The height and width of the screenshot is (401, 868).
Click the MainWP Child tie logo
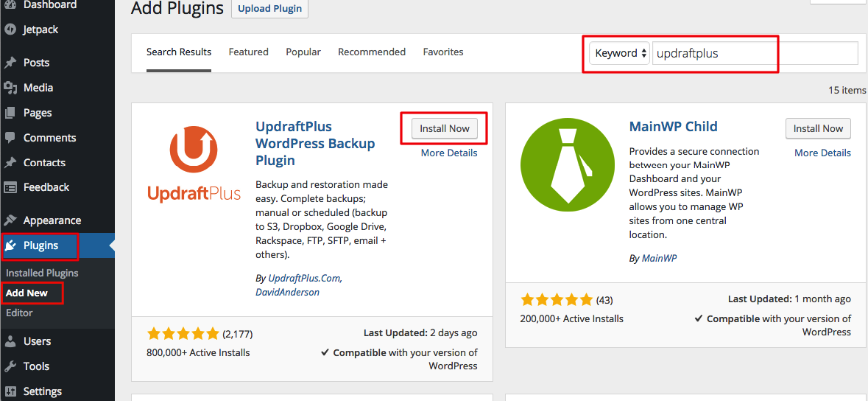click(568, 164)
